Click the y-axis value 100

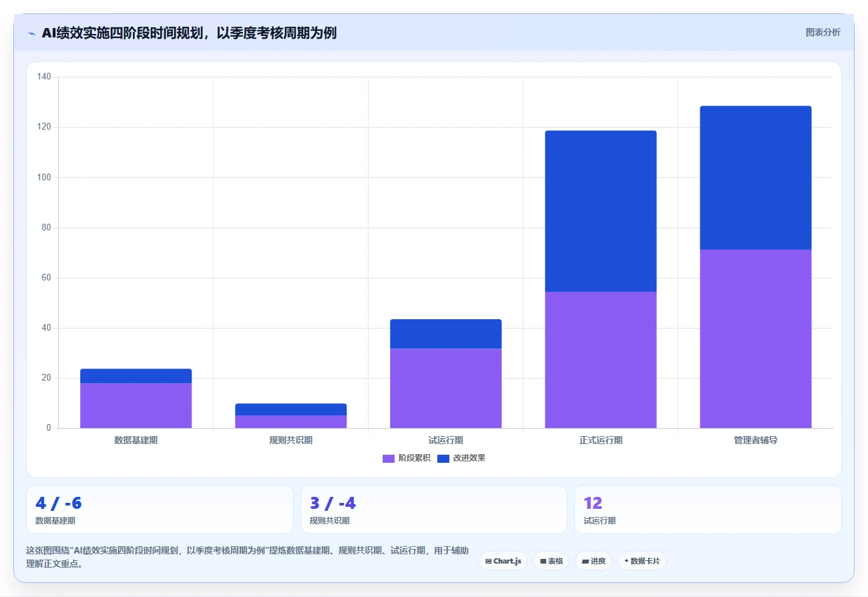point(44,177)
